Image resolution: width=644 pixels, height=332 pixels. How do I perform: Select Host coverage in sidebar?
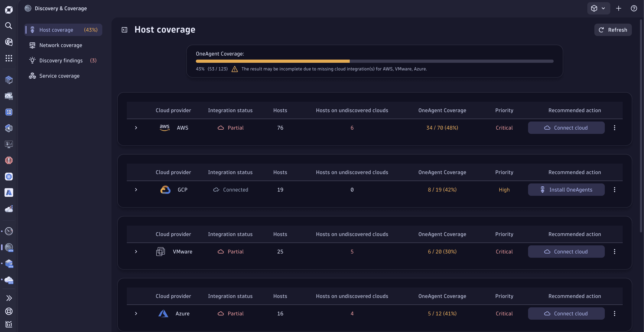pyautogui.click(x=63, y=30)
